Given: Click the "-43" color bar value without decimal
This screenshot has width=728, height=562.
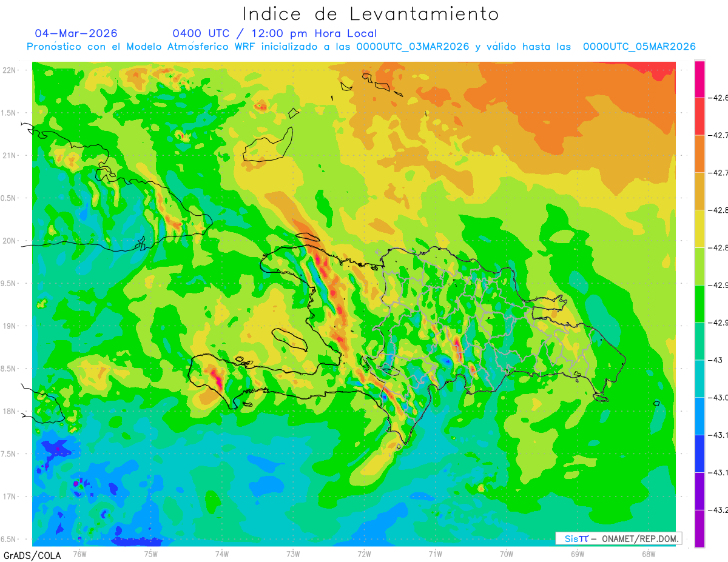Looking at the screenshot, I should click(x=718, y=360).
